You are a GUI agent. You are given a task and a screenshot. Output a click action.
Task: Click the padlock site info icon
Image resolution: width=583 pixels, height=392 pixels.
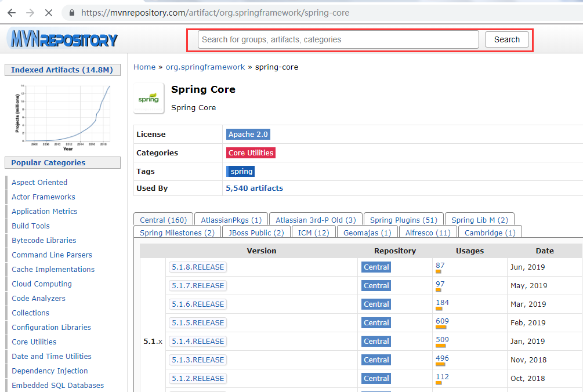[72, 13]
